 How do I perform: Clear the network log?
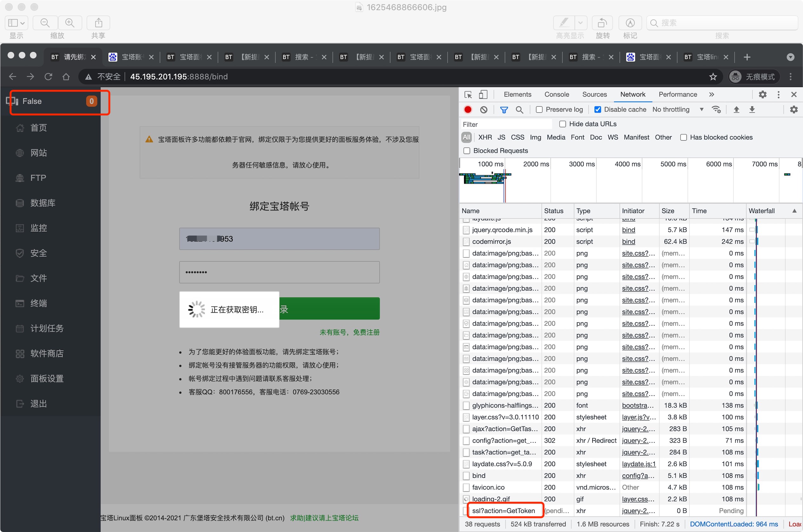[x=484, y=110]
